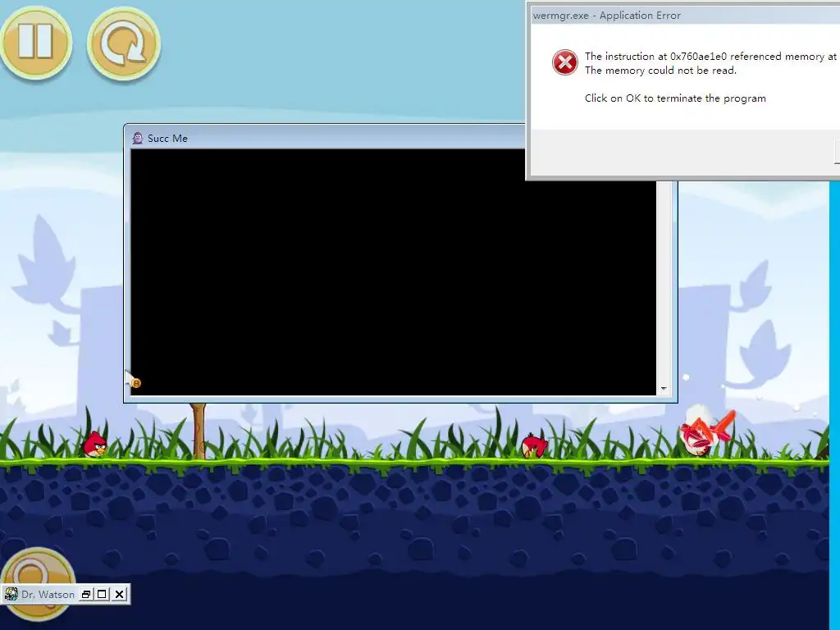
Task: Click the Succ Me window's purple title icon
Action: (138, 138)
